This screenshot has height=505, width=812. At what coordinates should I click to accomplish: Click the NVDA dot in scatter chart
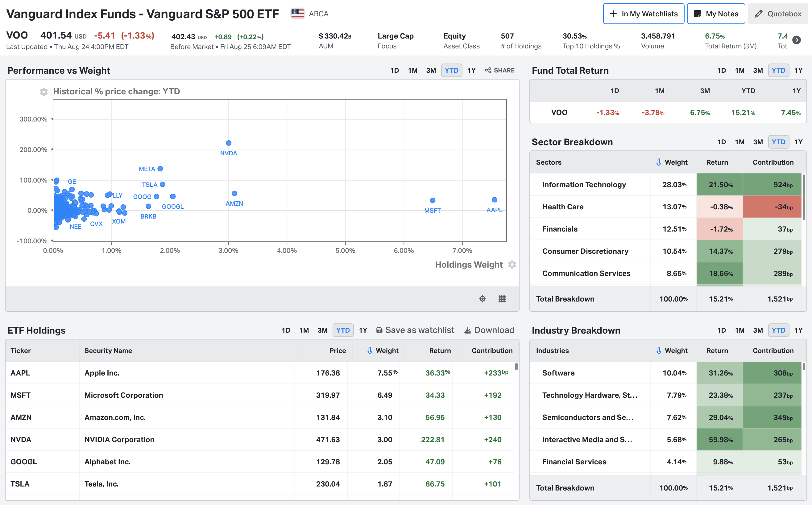point(229,143)
